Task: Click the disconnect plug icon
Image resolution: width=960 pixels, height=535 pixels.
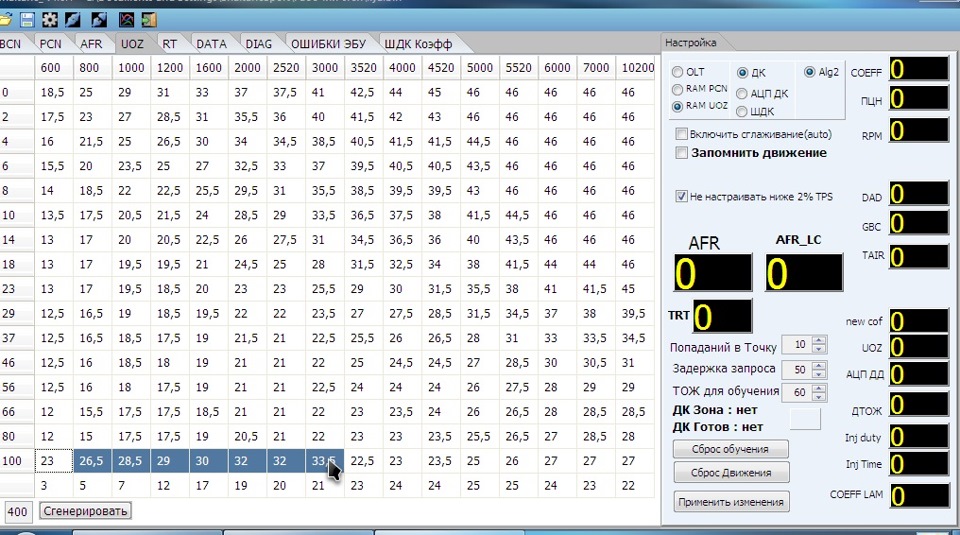Action: click(99, 20)
